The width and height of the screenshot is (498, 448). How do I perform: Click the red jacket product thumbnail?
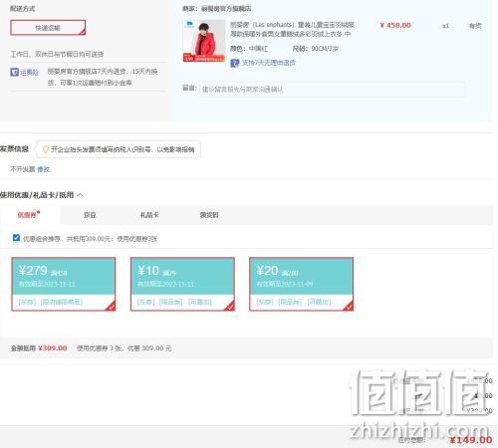pos(204,41)
